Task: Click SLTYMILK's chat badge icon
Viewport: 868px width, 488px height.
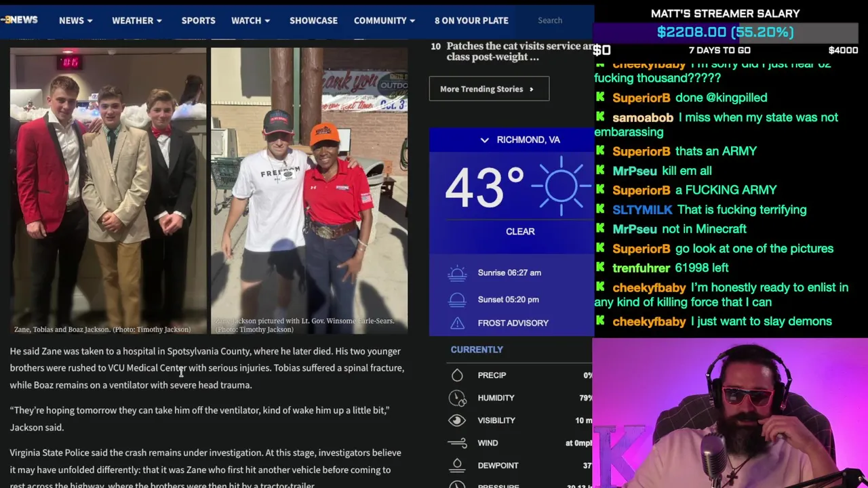Action: [601, 208]
